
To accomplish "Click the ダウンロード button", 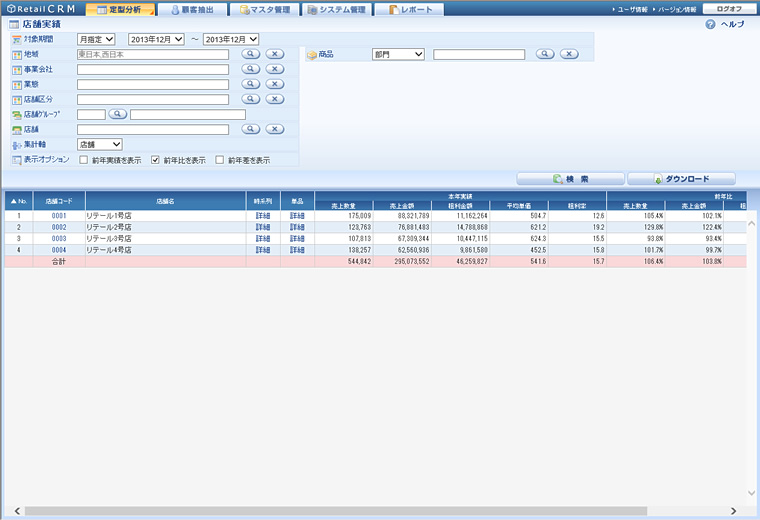I will pyautogui.click(x=681, y=179).
